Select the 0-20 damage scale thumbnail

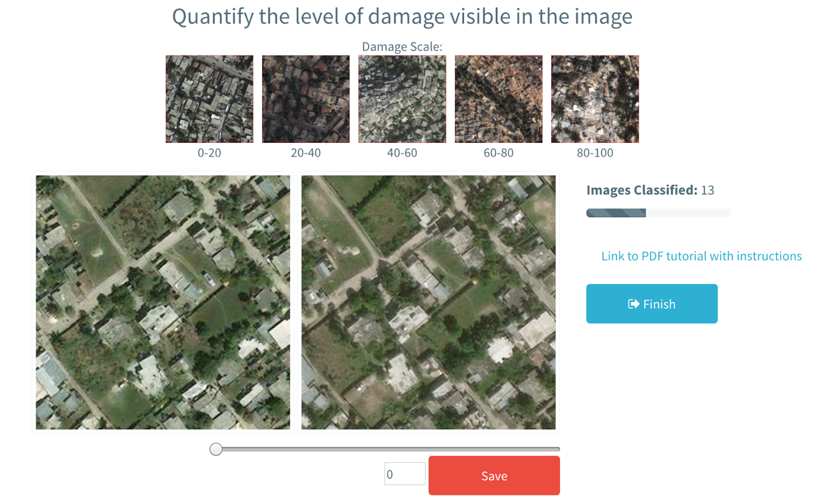point(209,99)
